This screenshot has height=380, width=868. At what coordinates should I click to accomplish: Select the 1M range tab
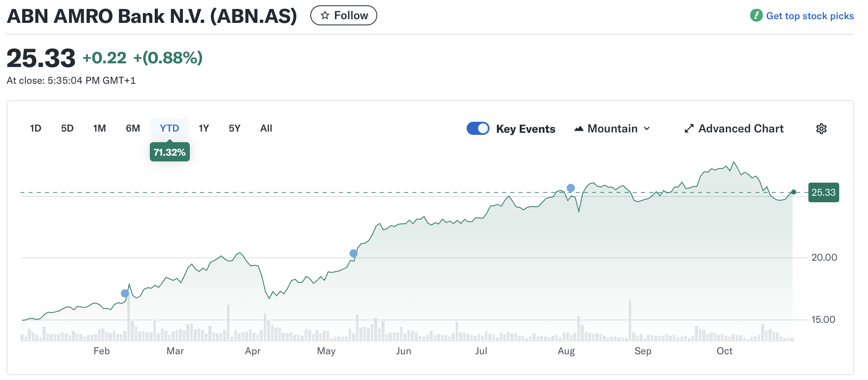tap(99, 128)
